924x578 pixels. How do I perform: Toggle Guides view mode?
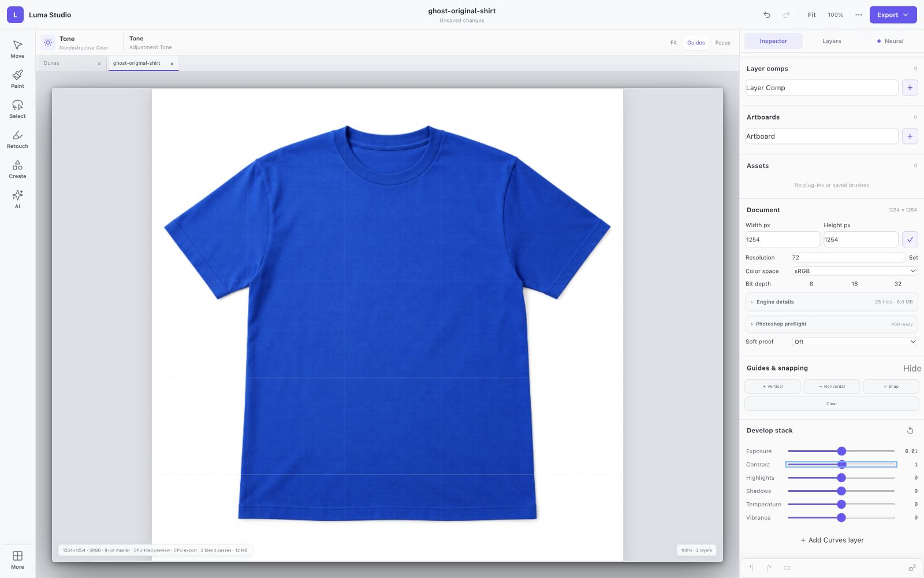click(696, 43)
